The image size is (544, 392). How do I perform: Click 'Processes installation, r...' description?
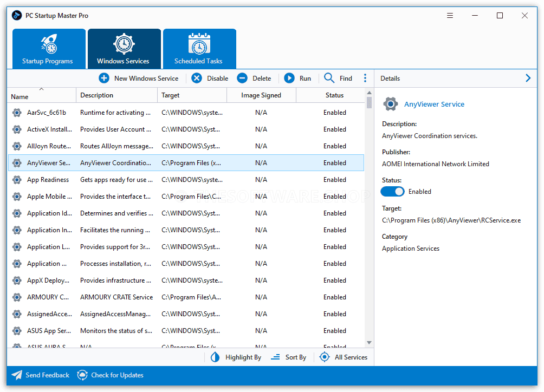coord(116,264)
